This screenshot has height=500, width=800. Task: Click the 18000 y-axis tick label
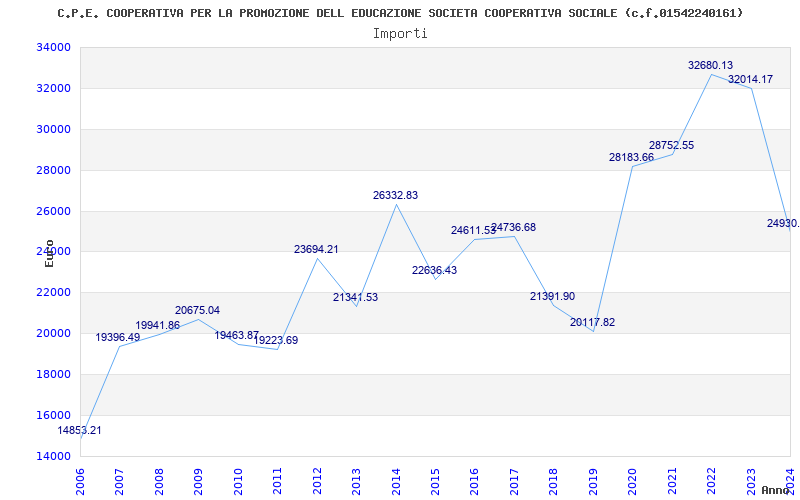coord(53,374)
